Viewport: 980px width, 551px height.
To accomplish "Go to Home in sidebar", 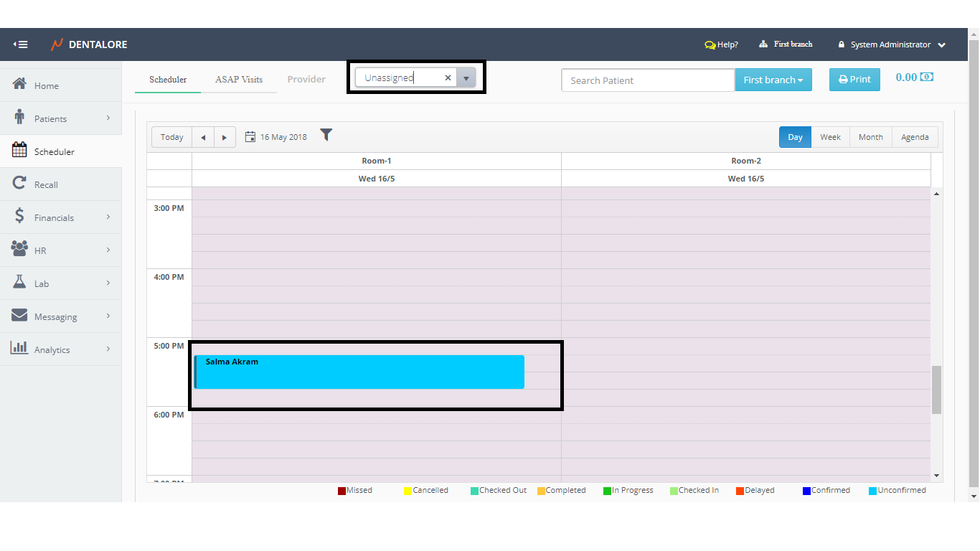I will 46,85.
